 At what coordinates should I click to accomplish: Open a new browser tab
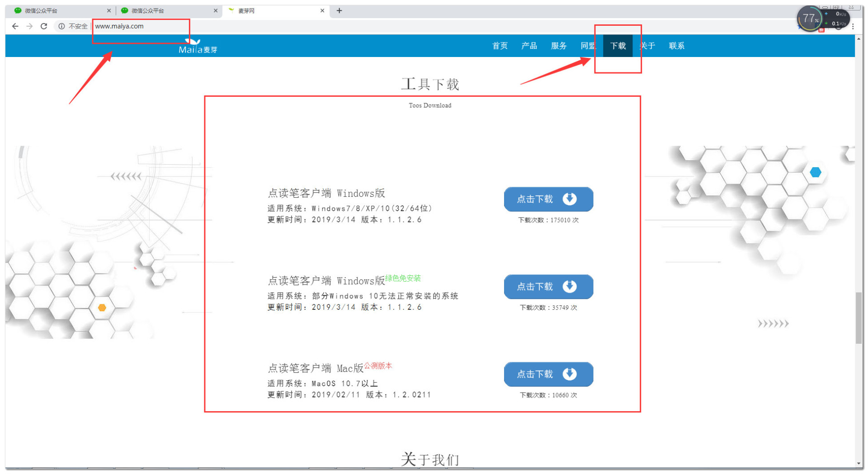tap(339, 10)
